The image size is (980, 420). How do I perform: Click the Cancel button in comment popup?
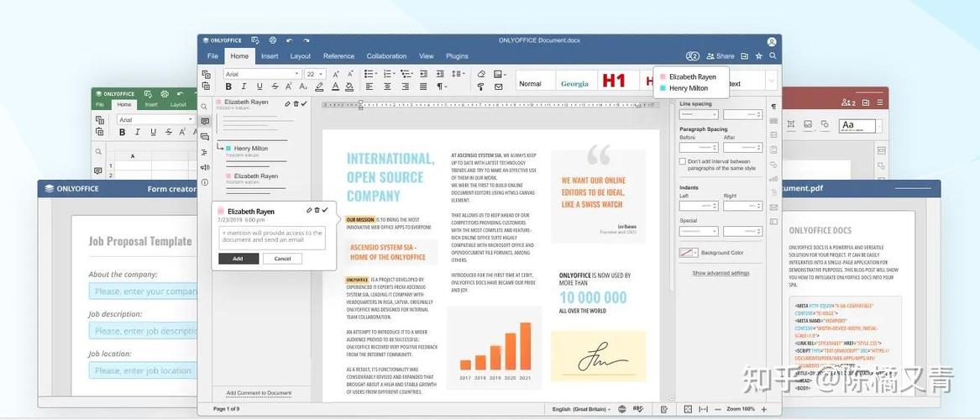coord(282,259)
